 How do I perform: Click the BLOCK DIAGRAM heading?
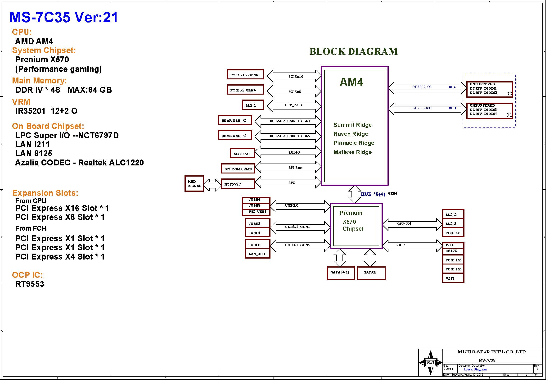pos(353,51)
